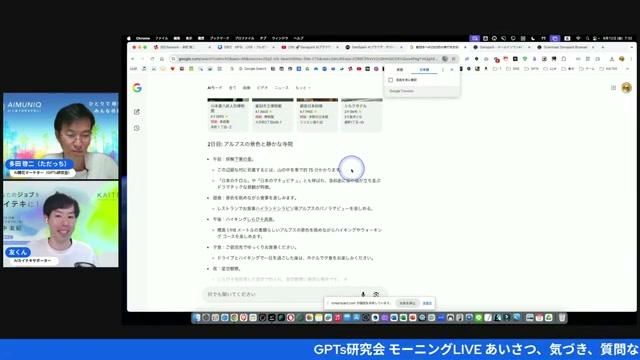Screen dimensions: 640x360
Task: Select the ニュース search filter
Action: tap(281, 88)
